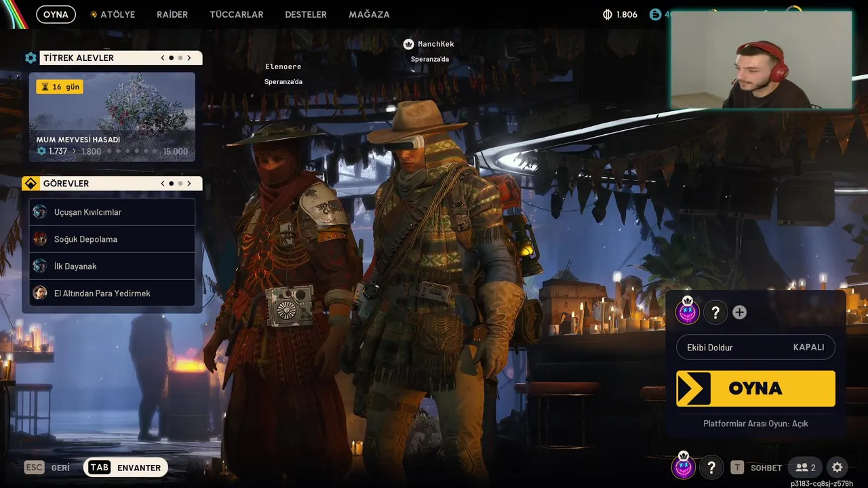The height and width of the screenshot is (488, 868).
Task: Go to the TÜCCARLAR tab
Action: [237, 14]
